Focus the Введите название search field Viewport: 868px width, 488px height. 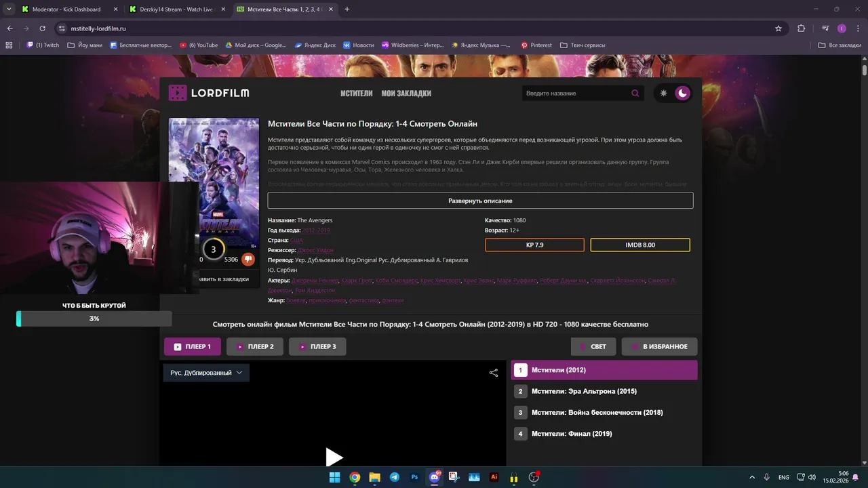click(576, 94)
